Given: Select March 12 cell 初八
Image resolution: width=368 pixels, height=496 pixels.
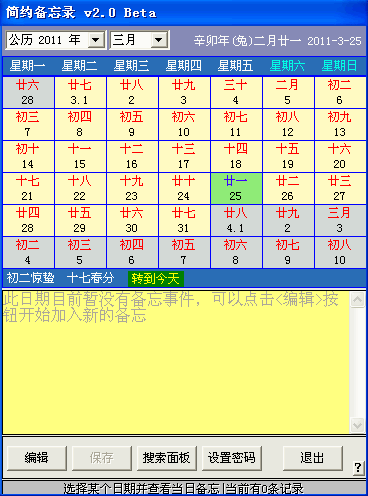Looking at the screenshot, I should coord(288,124).
